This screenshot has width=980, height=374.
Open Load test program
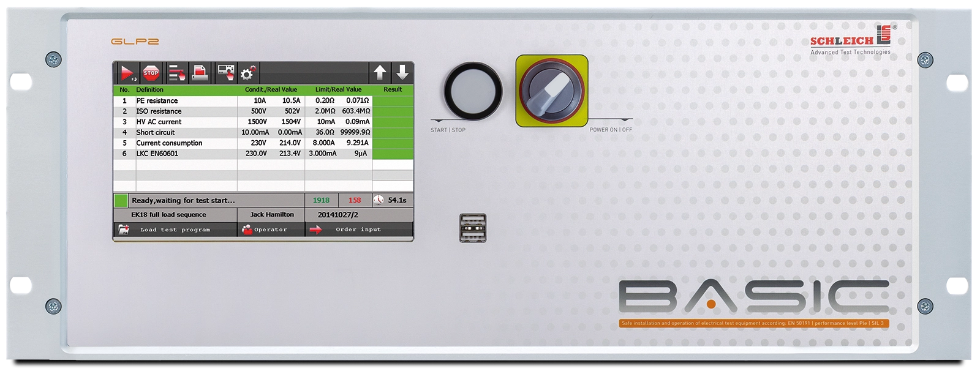click(x=175, y=230)
